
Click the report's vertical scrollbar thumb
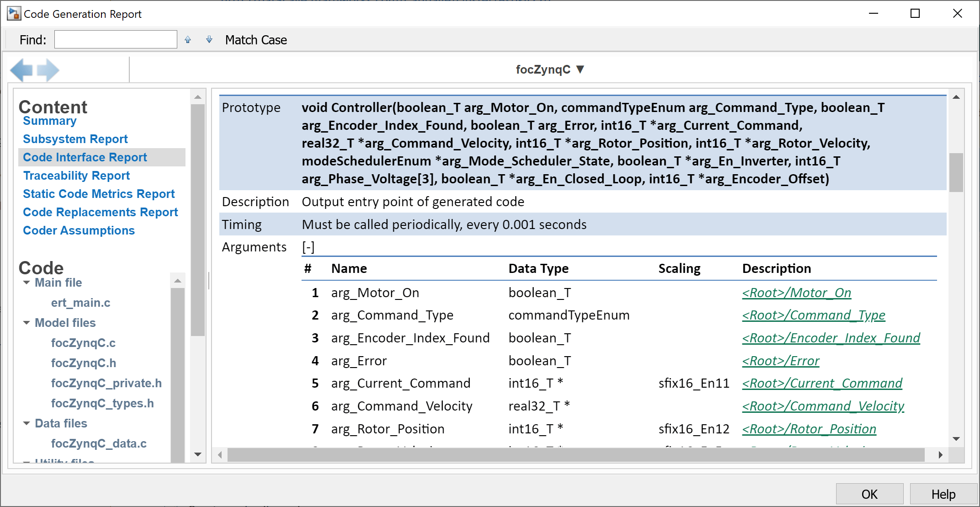click(x=956, y=172)
